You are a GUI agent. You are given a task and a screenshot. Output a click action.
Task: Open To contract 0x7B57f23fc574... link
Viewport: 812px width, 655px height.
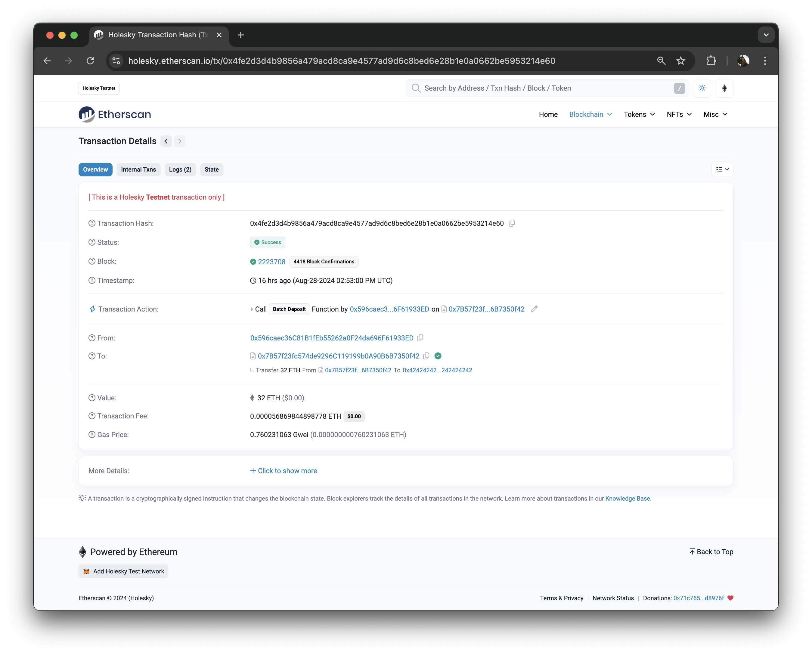(339, 356)
